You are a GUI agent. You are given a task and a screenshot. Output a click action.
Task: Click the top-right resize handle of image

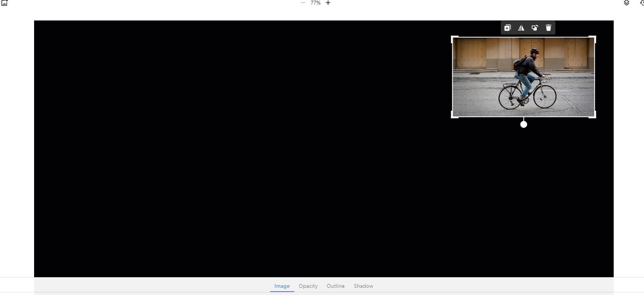(594, 38)
